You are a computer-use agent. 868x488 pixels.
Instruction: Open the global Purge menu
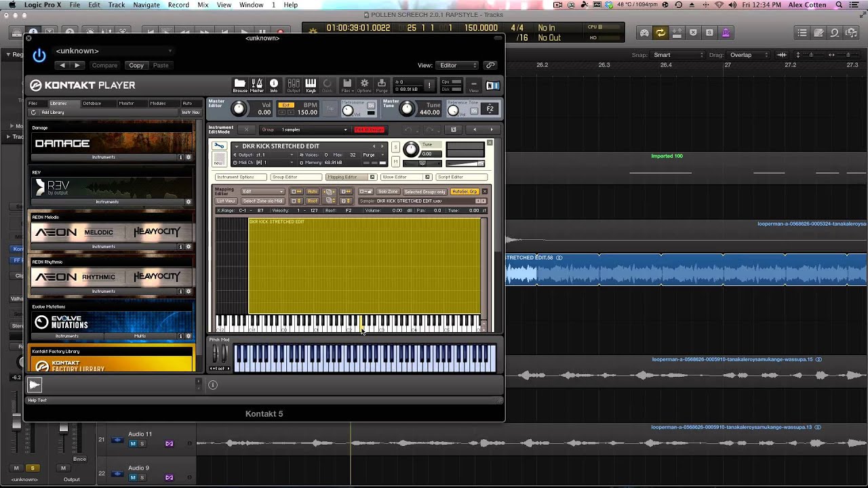click(382, 85)
